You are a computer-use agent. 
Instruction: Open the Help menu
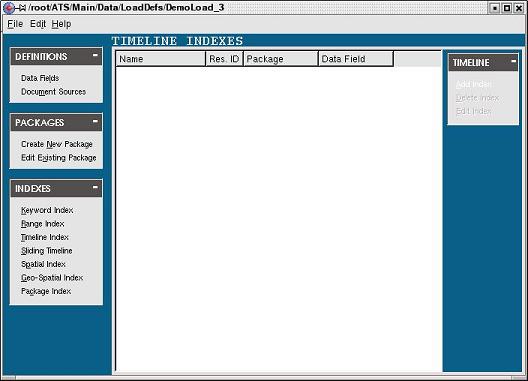click(x=61, y=24)
